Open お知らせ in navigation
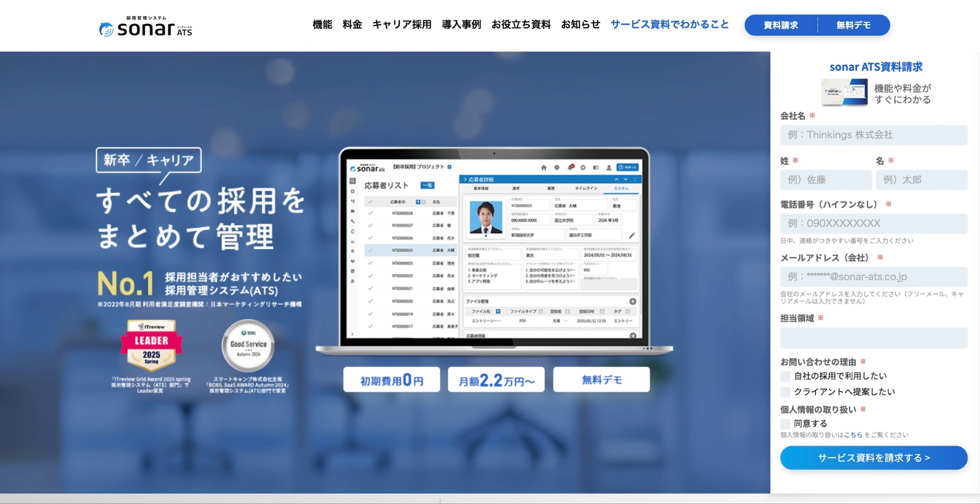The width and height of the screenshot is (980, 504). tap(580, 24)
